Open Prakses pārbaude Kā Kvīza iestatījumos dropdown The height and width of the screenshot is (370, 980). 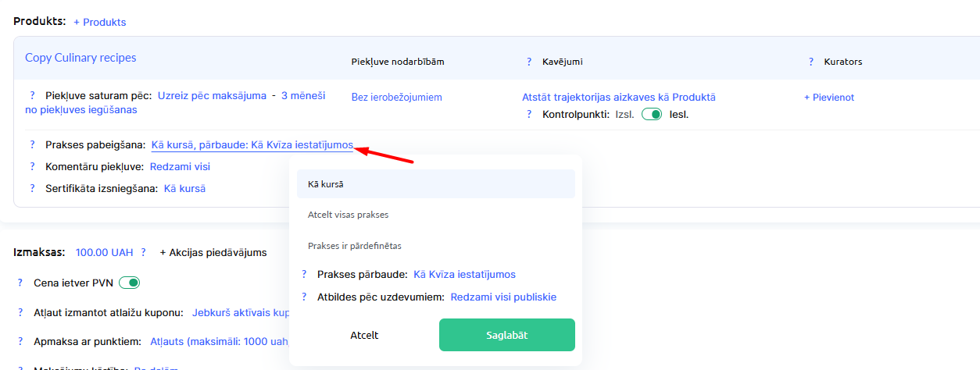click(464, 274)
